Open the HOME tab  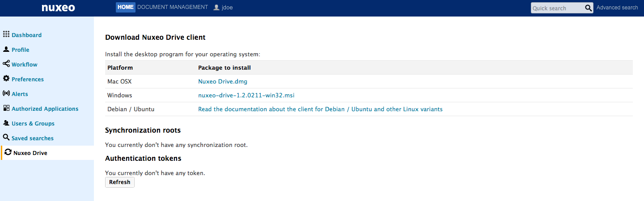pos(126,7)
